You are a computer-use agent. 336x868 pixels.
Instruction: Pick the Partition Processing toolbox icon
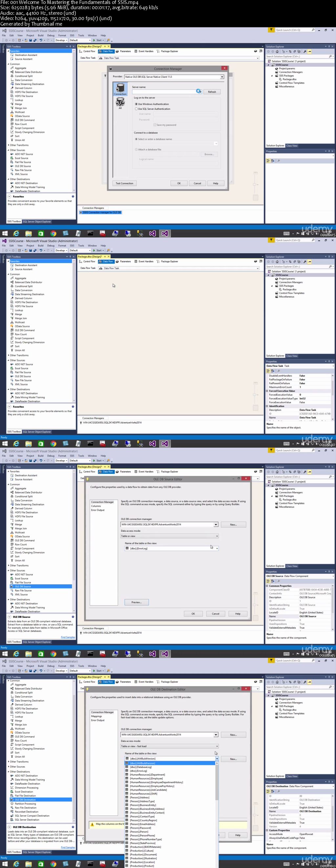[x=12, y=803]
